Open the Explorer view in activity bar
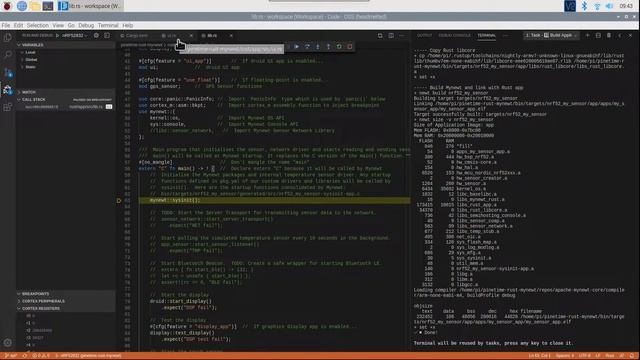 pyautogui.click(x=8, y=38)
